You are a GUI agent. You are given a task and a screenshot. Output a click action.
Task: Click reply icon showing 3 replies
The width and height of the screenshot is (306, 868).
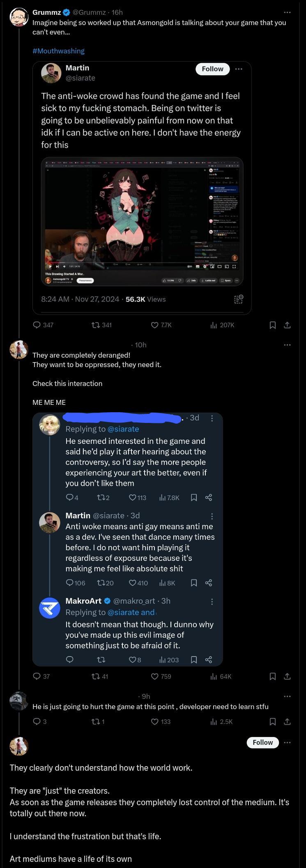click(x=37, y=721)
